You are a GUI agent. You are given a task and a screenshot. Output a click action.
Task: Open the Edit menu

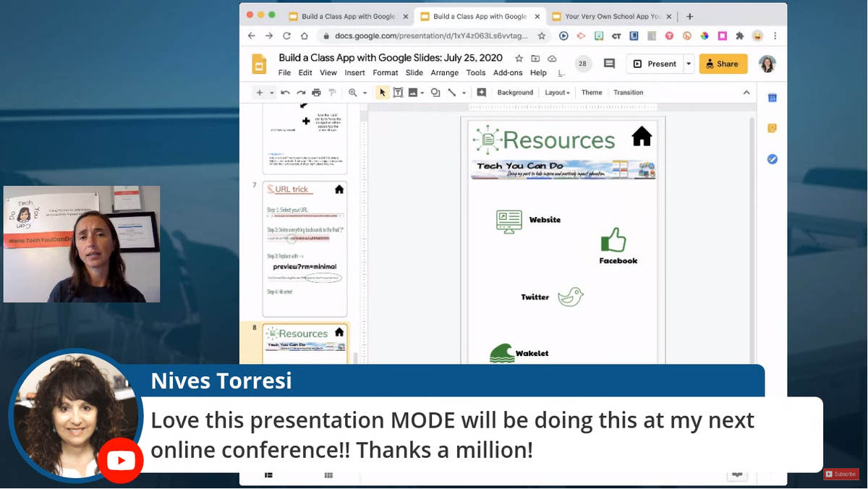[305, 73]
